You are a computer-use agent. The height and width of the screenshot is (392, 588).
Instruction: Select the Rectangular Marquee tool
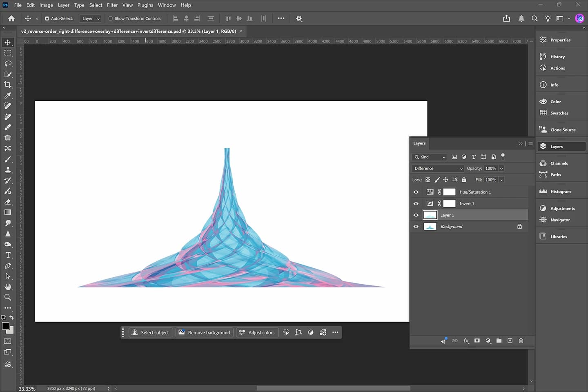(x=8, y=53)
